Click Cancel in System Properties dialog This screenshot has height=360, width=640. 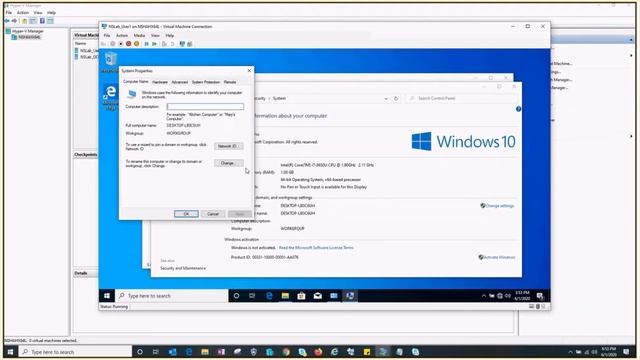[213, 214]
